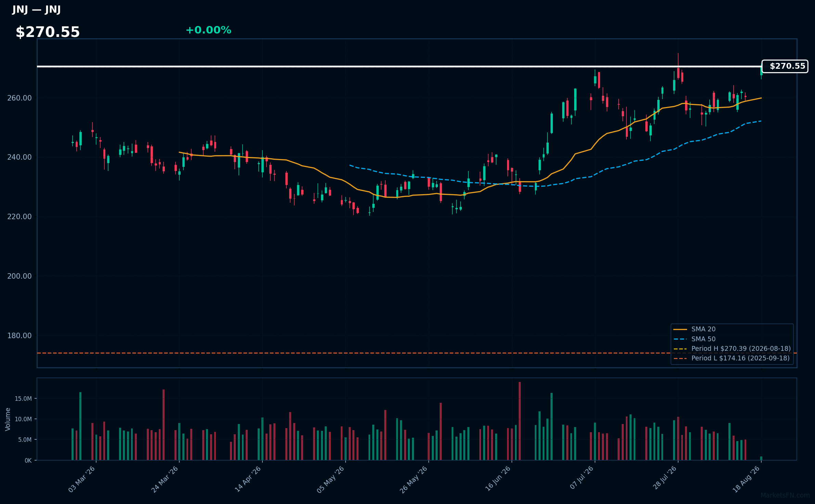This screenshot has width=815, height=504.
Task: Click the JNJ — JNJ chart title
Action: tap(36, 10)
